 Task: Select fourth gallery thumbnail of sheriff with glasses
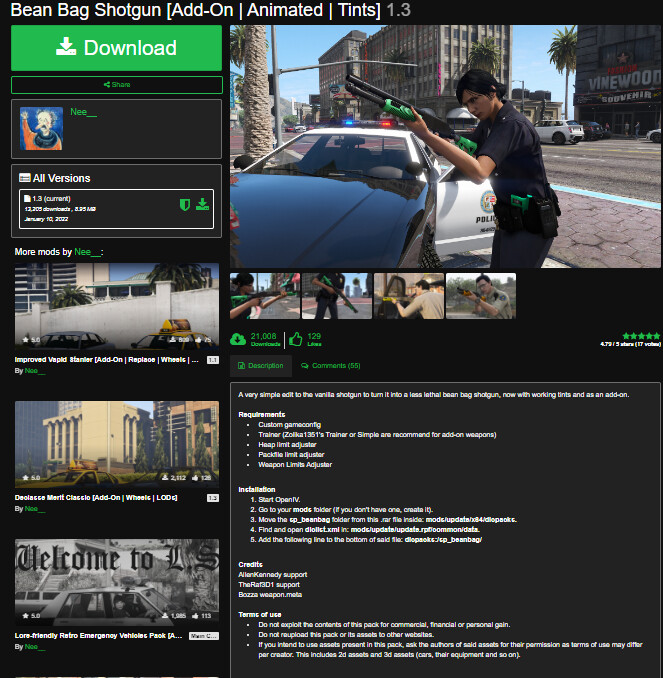(481, 296)
